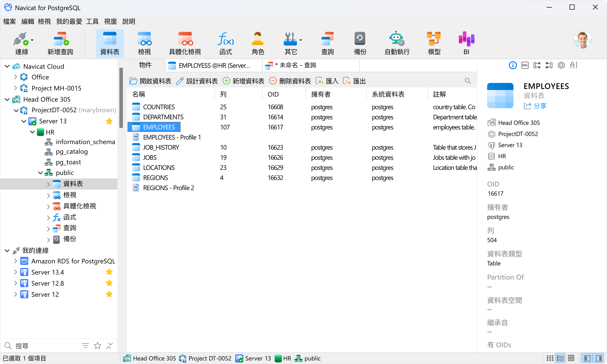The width and height of the screenshot is (607, 364).
Task: Click the navigation pane vertical scrollbar
Action: (121, 98)
